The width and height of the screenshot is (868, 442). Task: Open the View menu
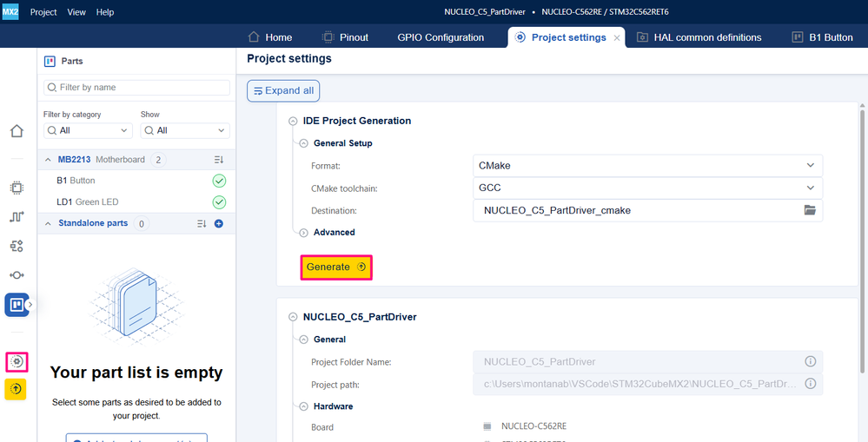pyautogui.click(x=76, y=12)
